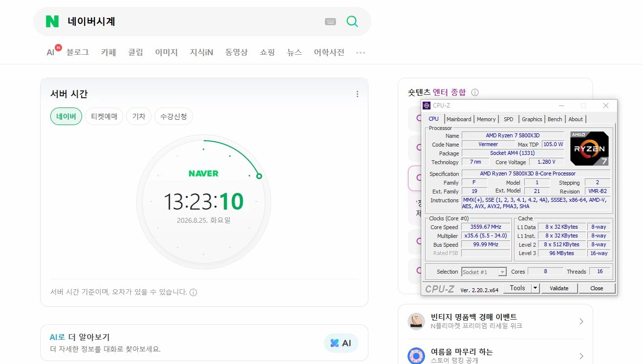Close the CPU-Z window with X
Screen dimensions: 643x364
tap(606, 106)
